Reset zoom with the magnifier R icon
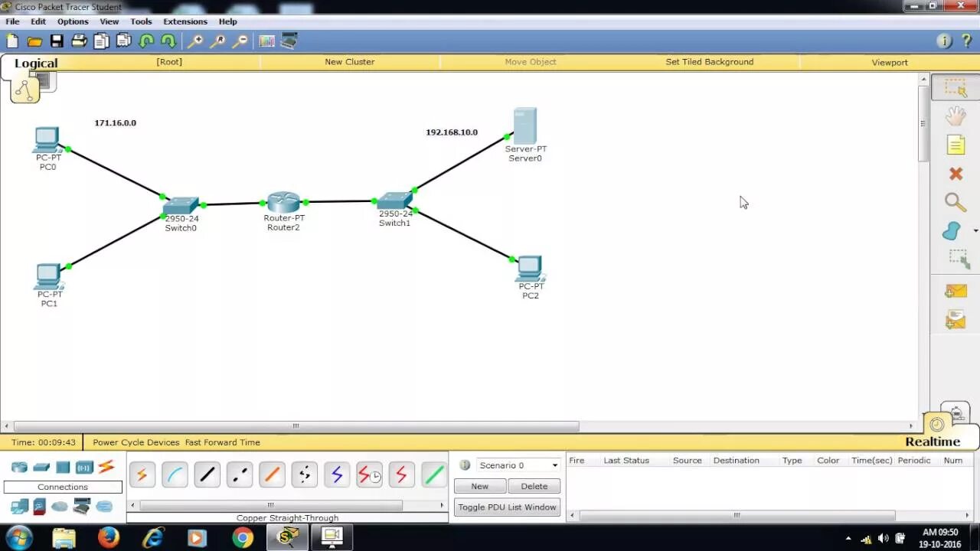980x551 pixels. [x=218, y=41]
